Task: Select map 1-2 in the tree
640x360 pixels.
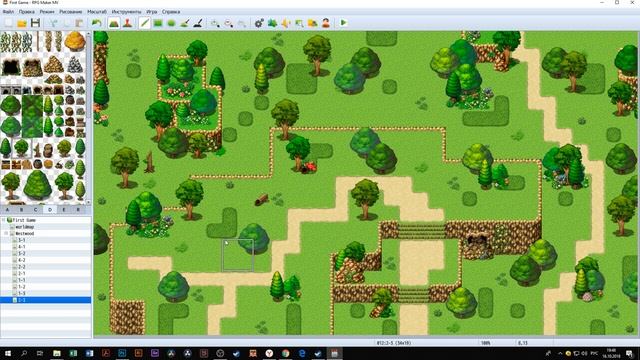Action: (22, 287)
